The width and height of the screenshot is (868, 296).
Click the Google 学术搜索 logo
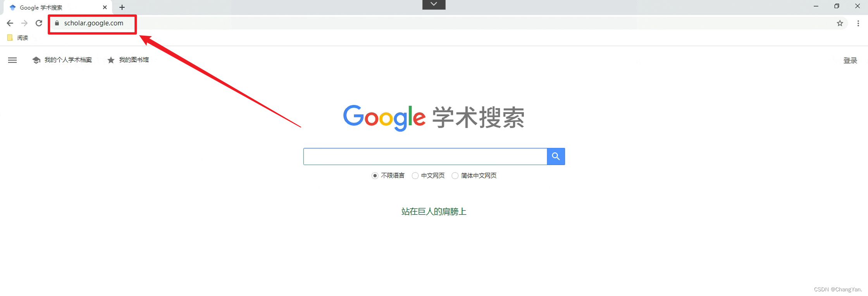(x=434, y=117)
